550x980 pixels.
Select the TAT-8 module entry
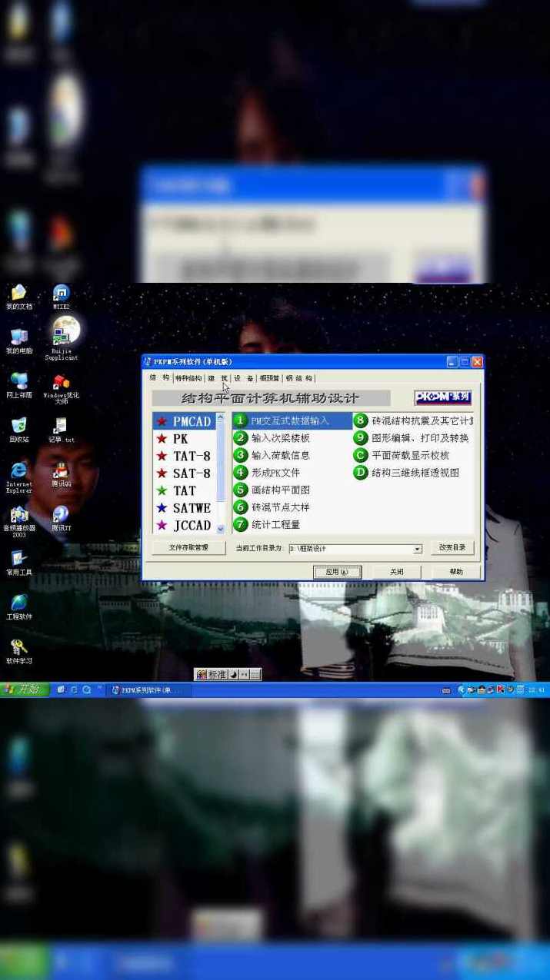point(185,456)
